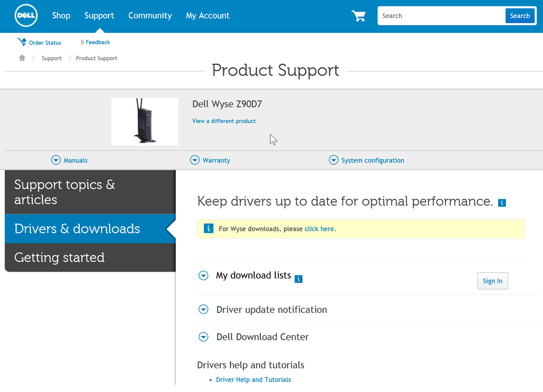Expand the Warranty section
This screenshot has width=543, height=392.
click(x=195, y=160)
